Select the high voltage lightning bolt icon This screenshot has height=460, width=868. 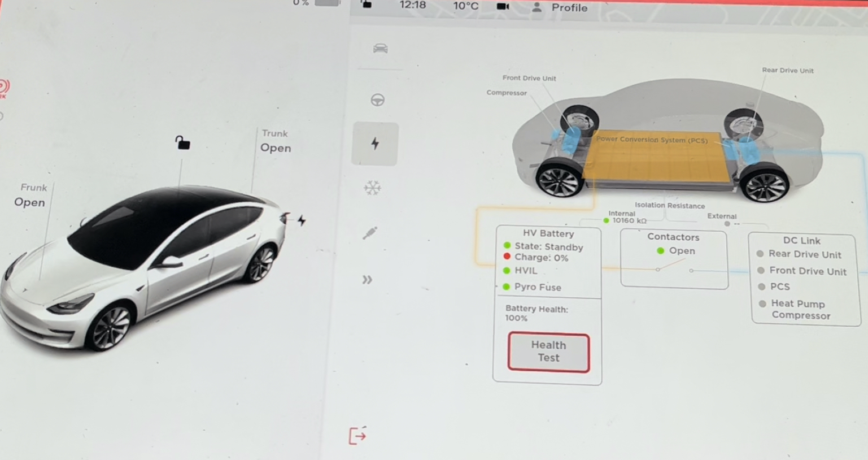point(375,144)
